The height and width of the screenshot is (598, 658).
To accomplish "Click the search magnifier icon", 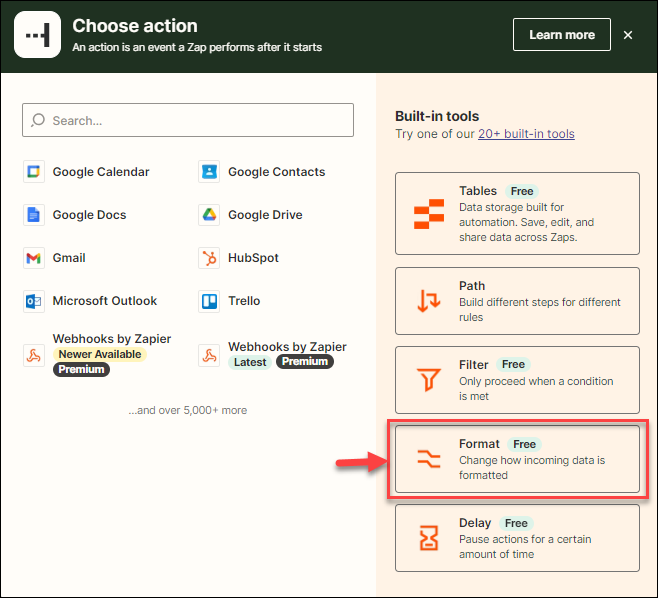I will [x=38, y=120].
